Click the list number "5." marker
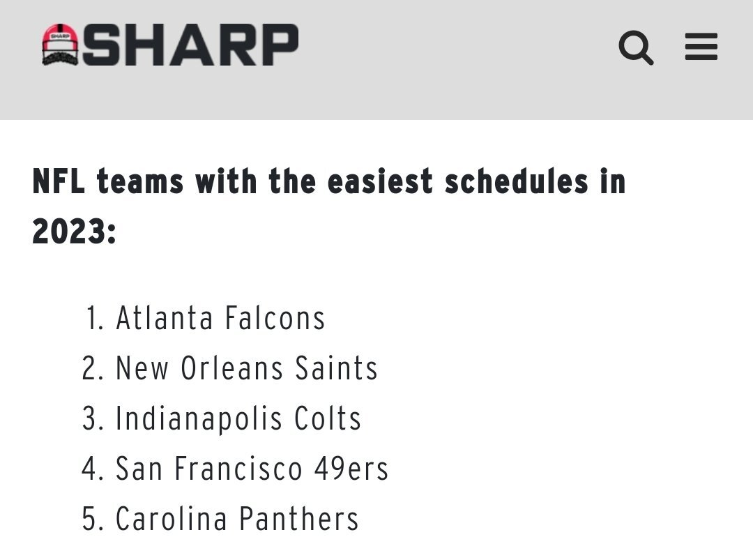 click(93, 519)
